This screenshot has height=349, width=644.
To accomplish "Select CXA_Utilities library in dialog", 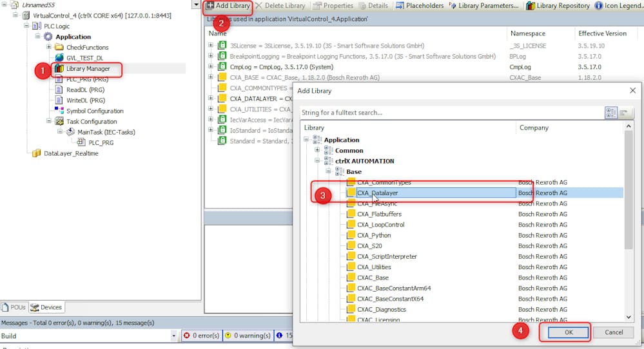I will (x=374, y=267).
